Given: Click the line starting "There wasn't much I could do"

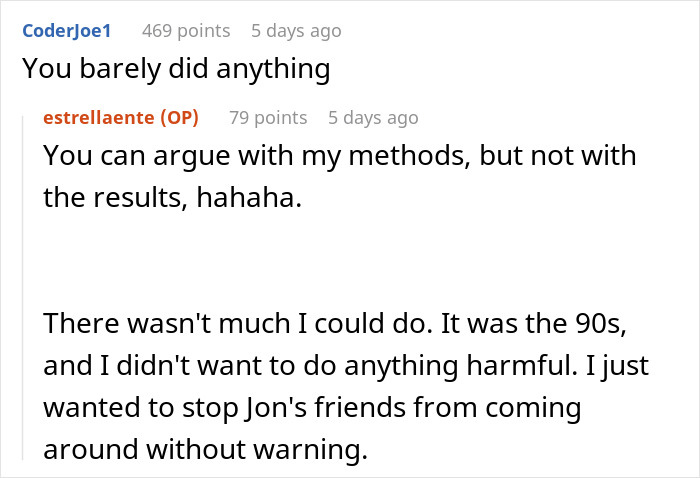Looking at the screenshot, I should [x=335, y=323].
